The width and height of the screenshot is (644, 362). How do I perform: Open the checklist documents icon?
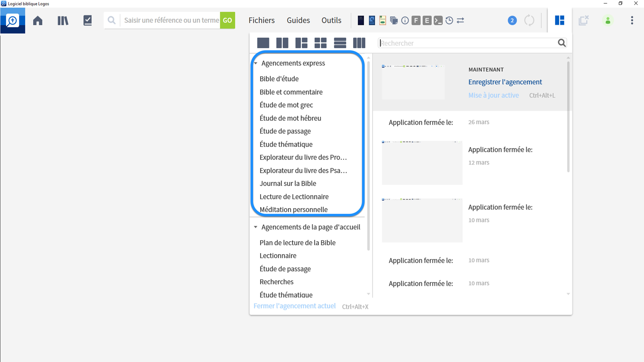tap(88, 20)
